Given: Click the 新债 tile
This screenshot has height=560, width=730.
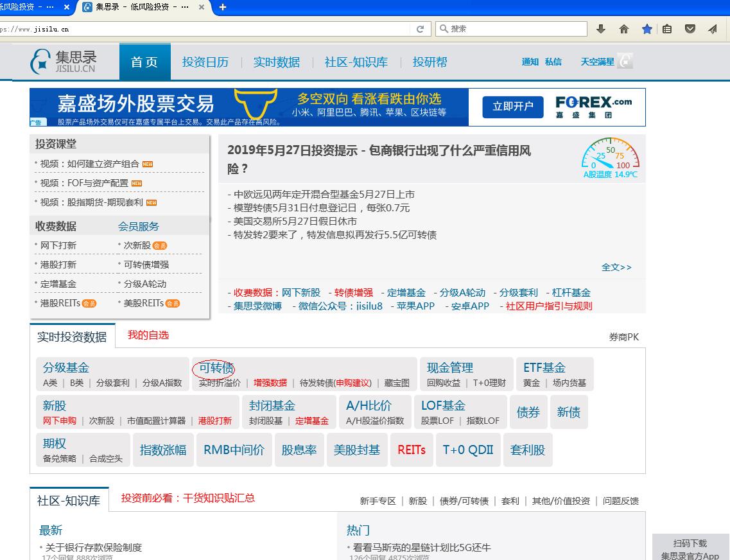Looking at the screenshot, I should 569,412.
